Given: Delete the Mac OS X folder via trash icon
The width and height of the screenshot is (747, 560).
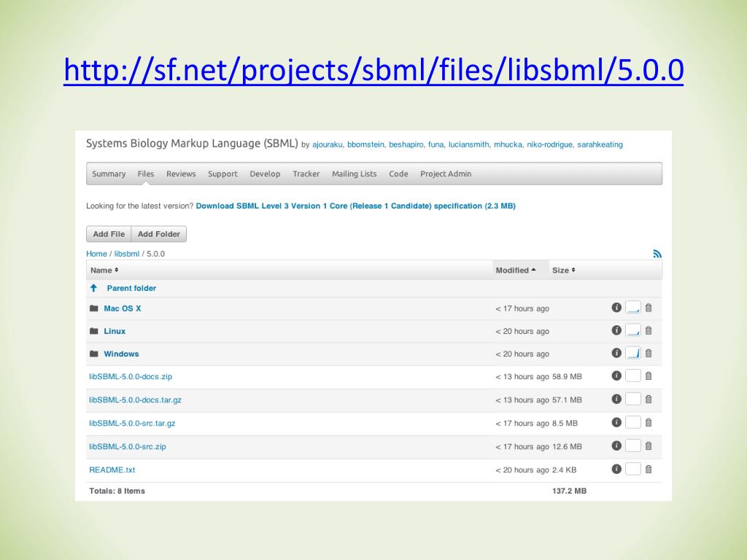Looking at the screenshot, I should 649,308.
